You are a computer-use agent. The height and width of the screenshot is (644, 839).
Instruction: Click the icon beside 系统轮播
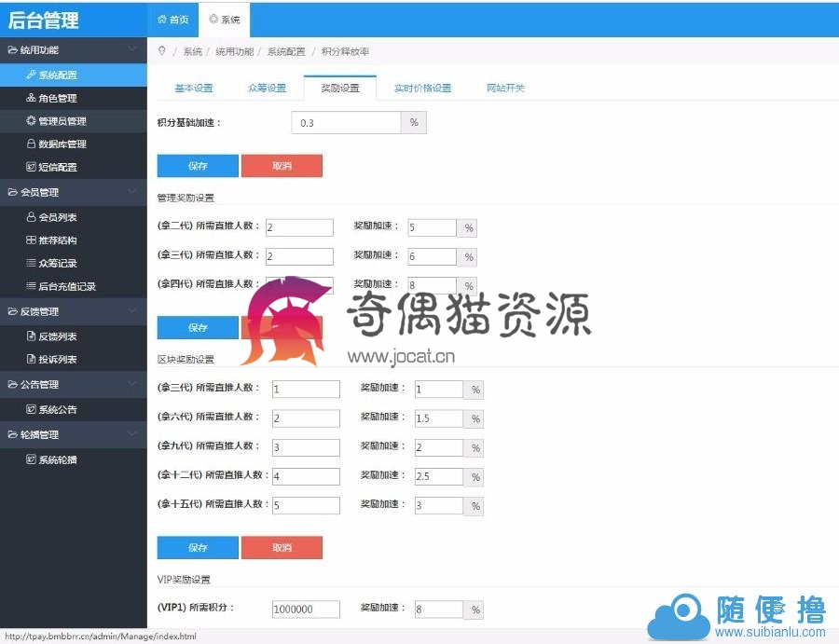[31, 459]
